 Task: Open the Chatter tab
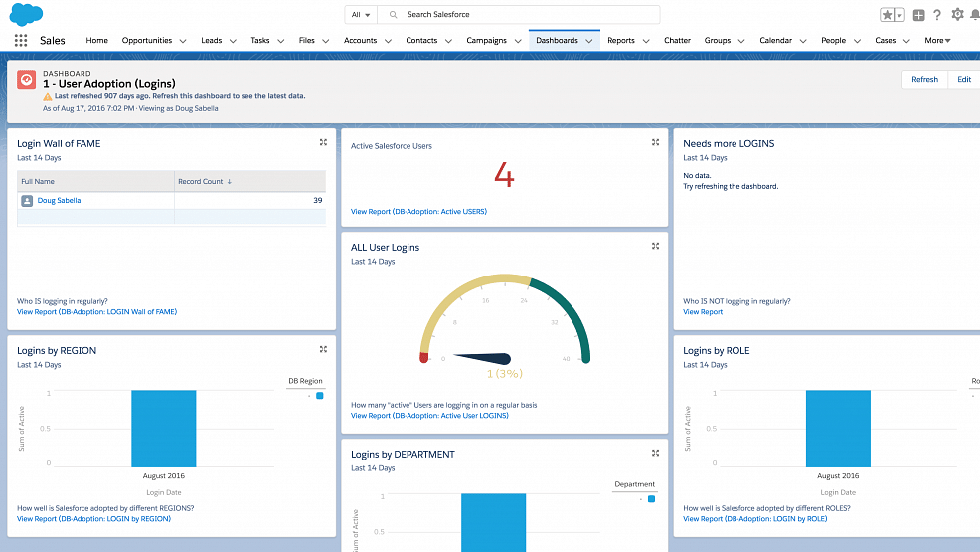tap(677, 40)
